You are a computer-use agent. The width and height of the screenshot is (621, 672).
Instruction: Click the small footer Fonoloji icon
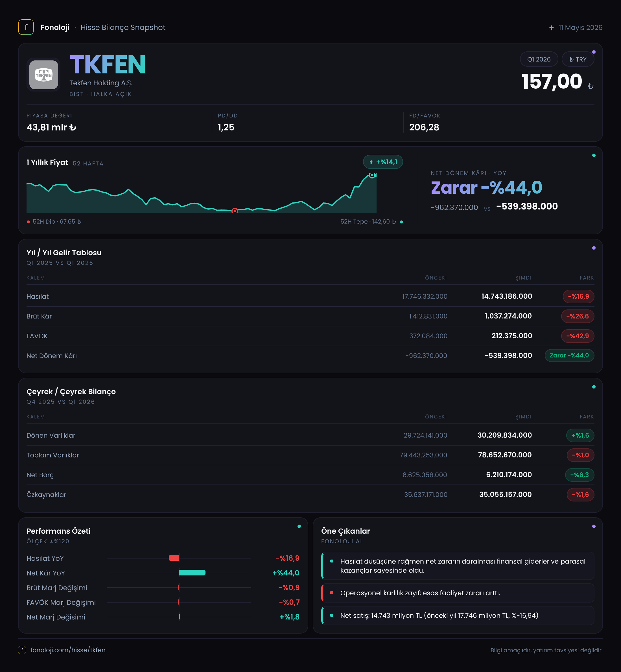[22, 650]
